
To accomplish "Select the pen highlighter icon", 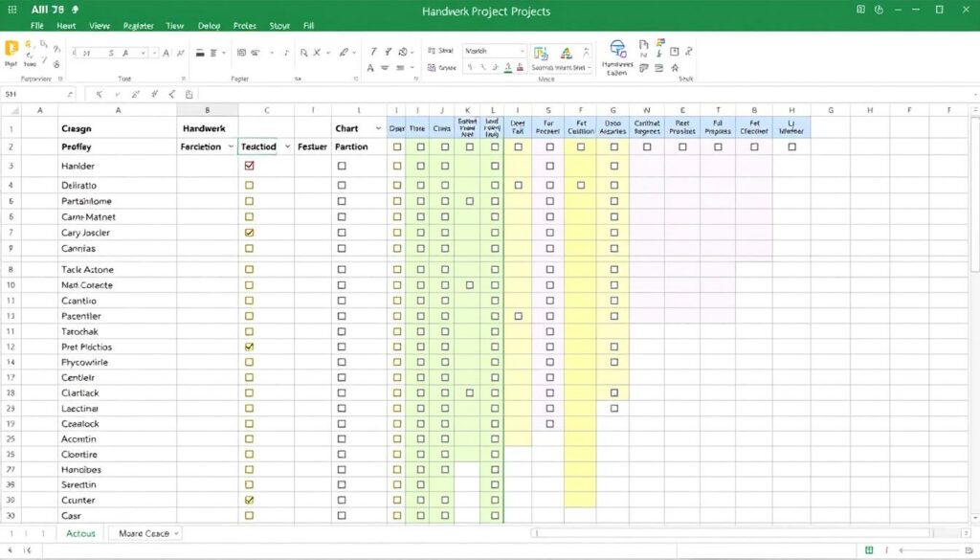I will 344,53.
